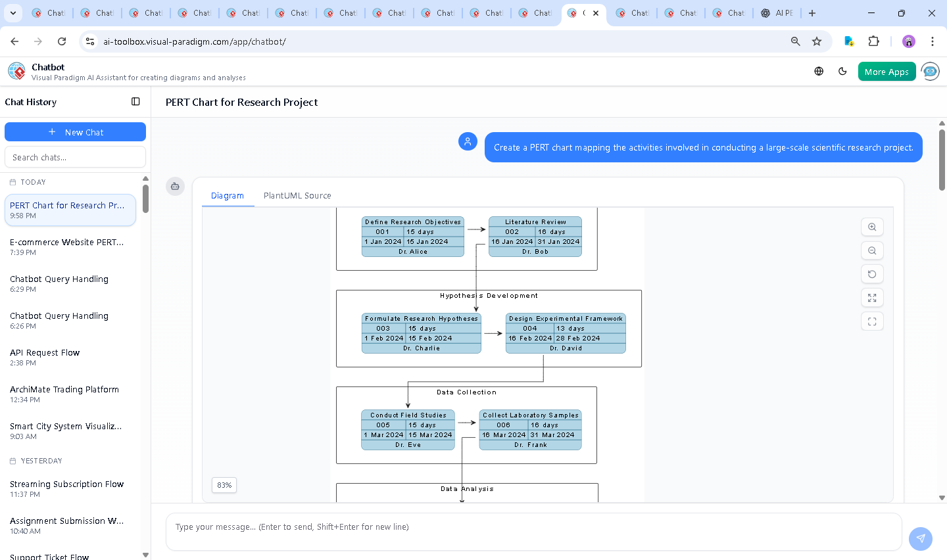Select the Diagram tab

[x=228, y=195]
